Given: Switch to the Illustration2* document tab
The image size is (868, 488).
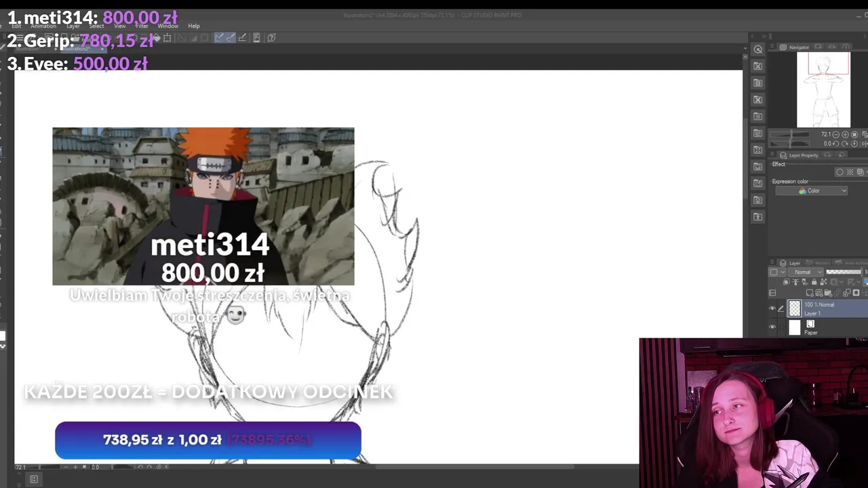Looking at the screenshot, I should pos(83,49).
